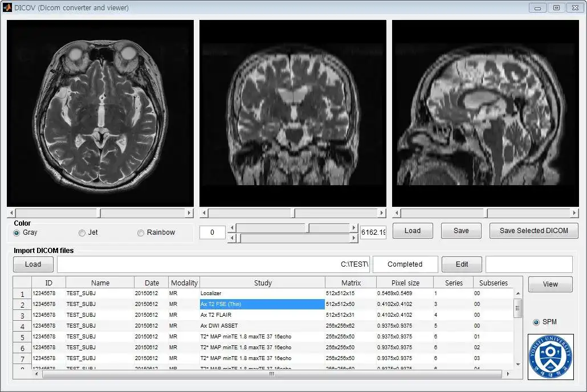Viewport: 587px width, 392px height.
Task: Click Save Selected DICOM button
Action: pyautogui.click(x=534, y=231)
